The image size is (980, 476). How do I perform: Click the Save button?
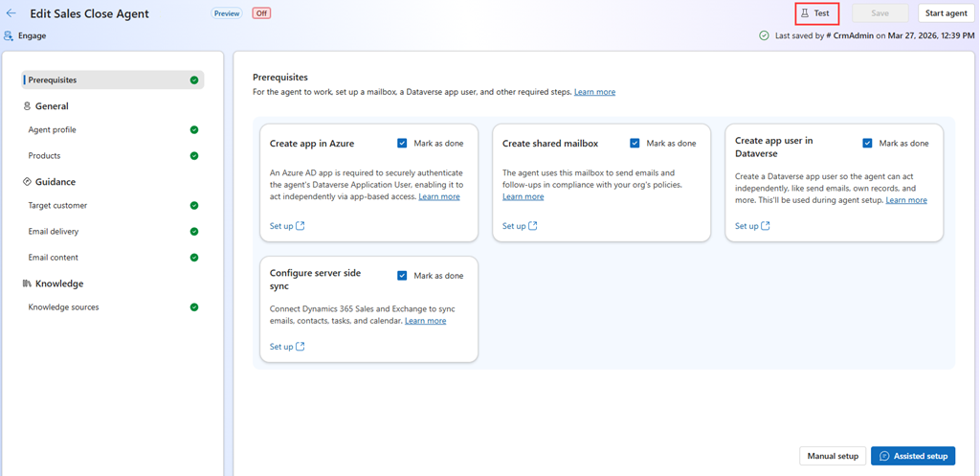pyautogui.click(x=880, y=13)
